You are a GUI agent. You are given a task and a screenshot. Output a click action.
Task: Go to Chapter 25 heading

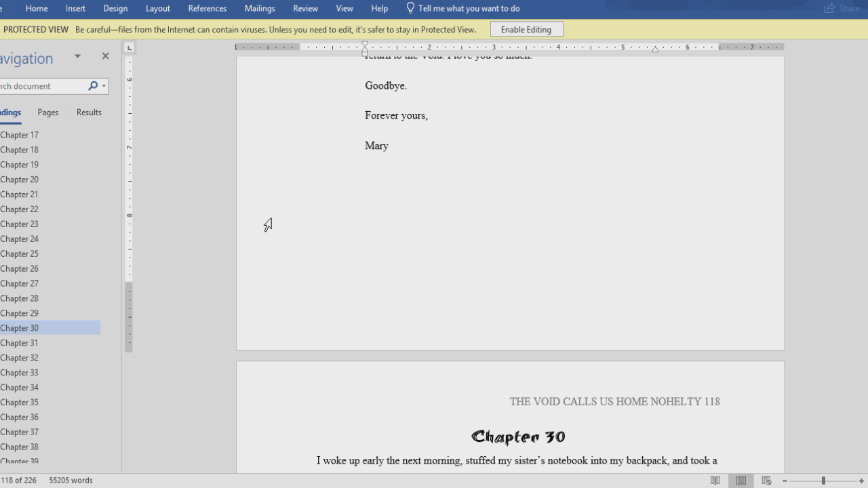coord(19,253)
